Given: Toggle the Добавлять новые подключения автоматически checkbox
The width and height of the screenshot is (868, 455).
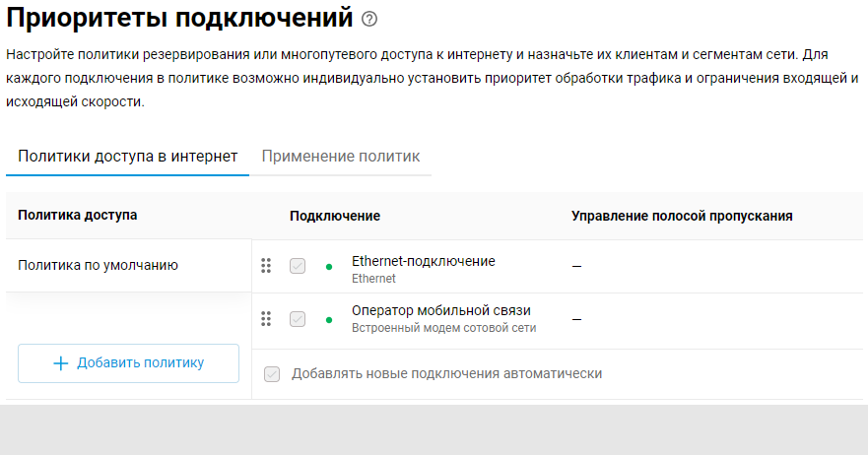Looking at the screenshot, I should point(272,374).
